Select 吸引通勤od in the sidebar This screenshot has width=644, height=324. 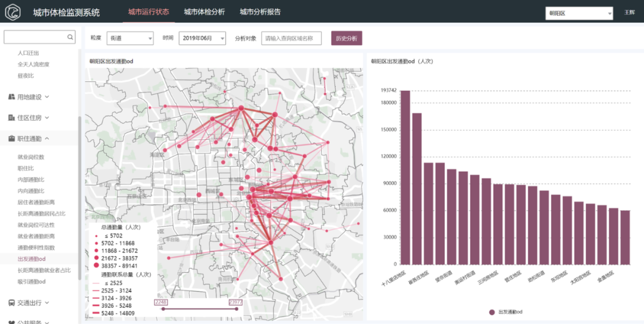[32, 282]
